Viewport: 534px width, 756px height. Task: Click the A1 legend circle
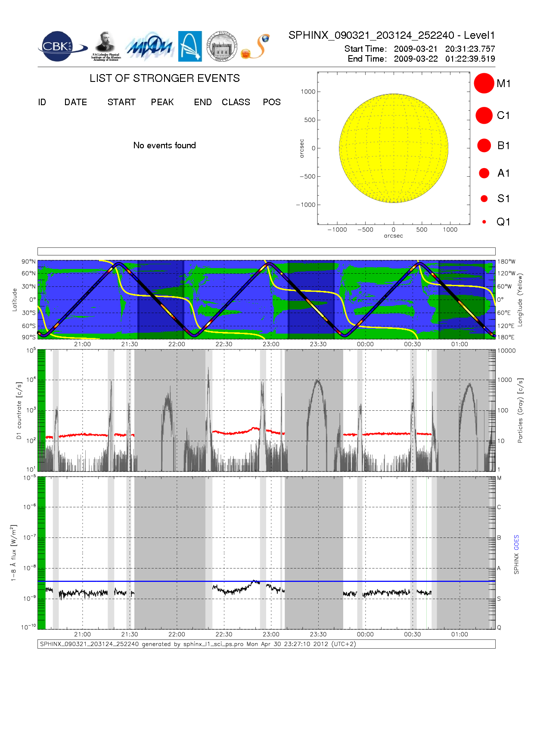[484, 173]
